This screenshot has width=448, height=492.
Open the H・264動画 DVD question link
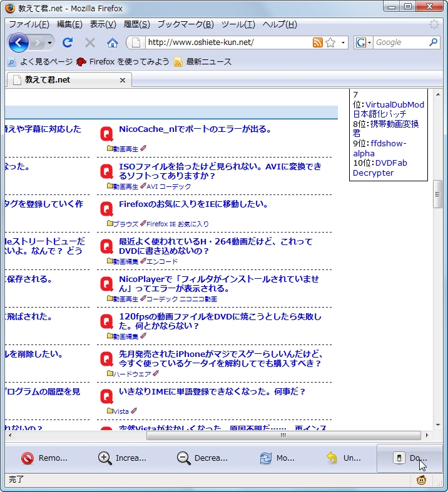pos(216,246)
